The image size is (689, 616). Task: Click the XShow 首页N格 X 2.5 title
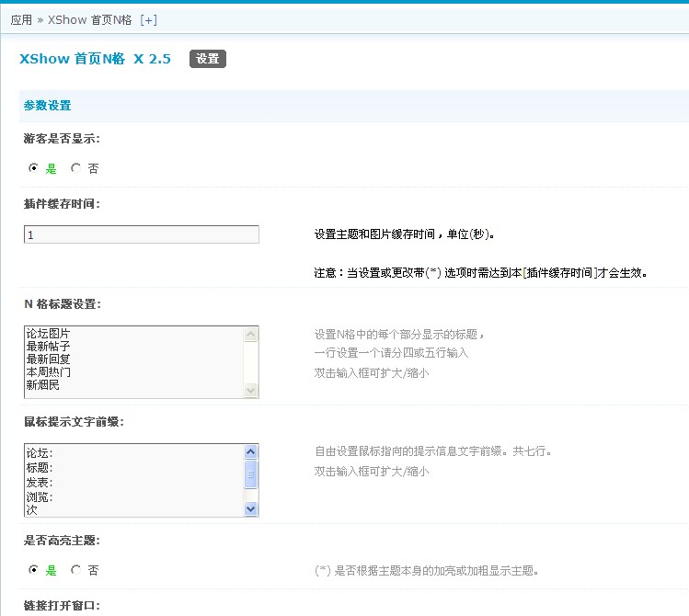coord(96,59)
